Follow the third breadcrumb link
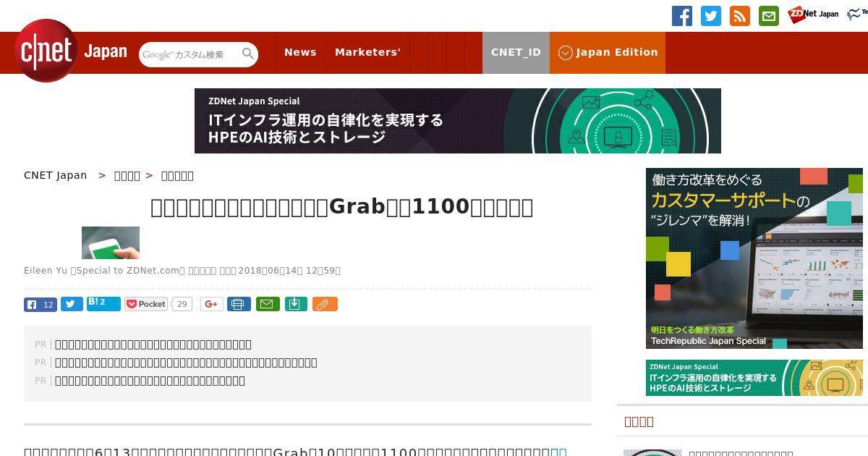 tap(177, 175)
